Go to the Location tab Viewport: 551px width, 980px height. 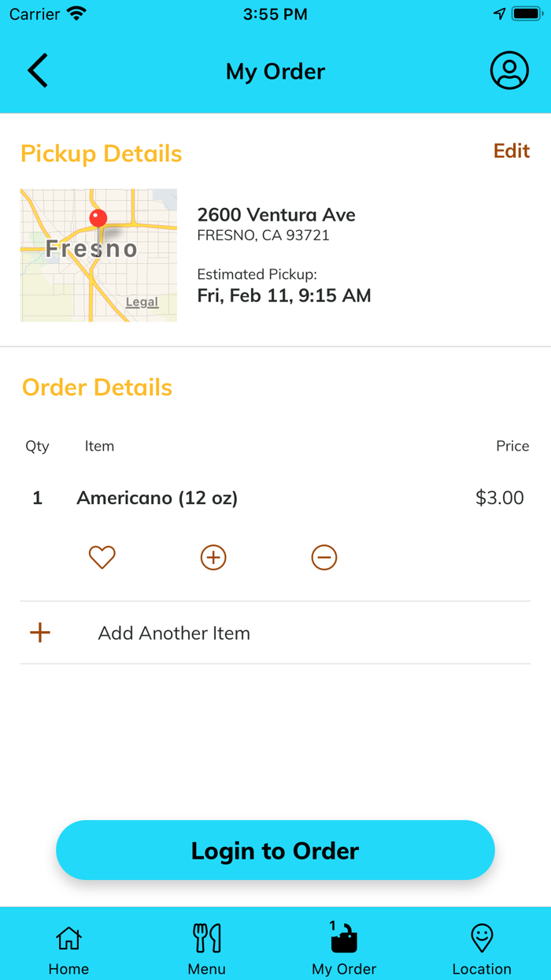point(482,948)
